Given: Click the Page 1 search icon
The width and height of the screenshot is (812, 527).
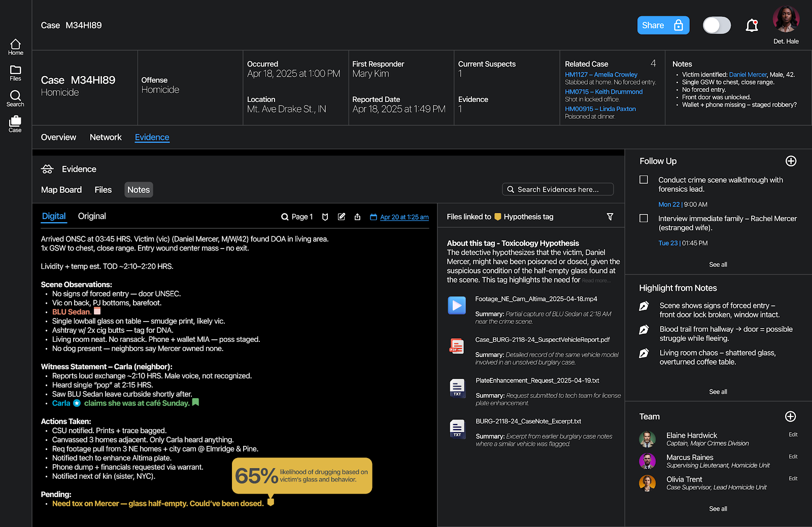Looking at the screenshot, I should pos(285,217).
